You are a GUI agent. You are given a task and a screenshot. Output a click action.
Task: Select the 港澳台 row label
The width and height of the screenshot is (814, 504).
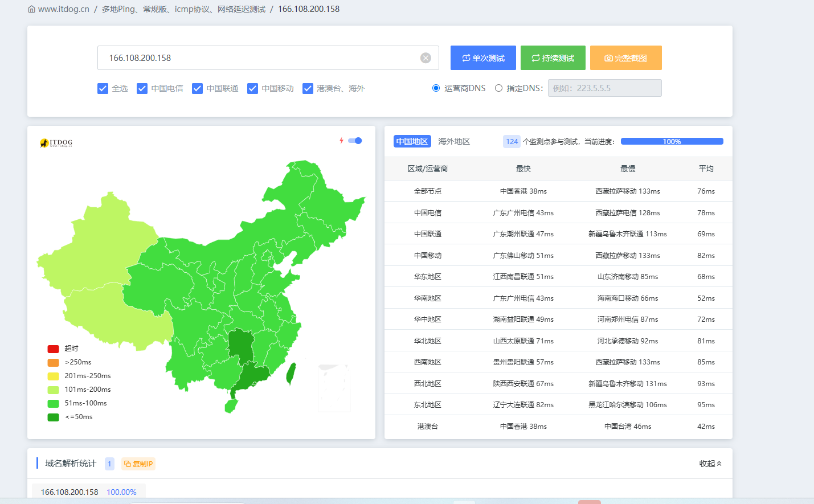click(x=428, y=426)
